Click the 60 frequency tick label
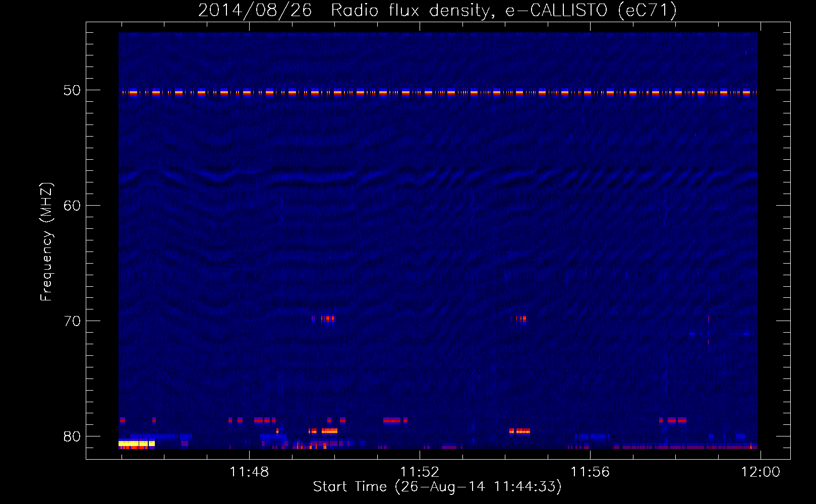Screen dimensions: 816x504 (x=72, y=206)
